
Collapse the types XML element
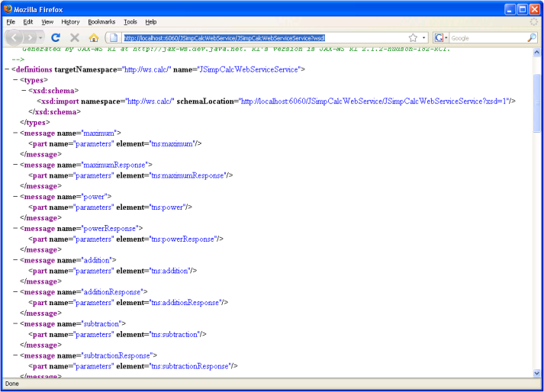click(x=15, y=80)
